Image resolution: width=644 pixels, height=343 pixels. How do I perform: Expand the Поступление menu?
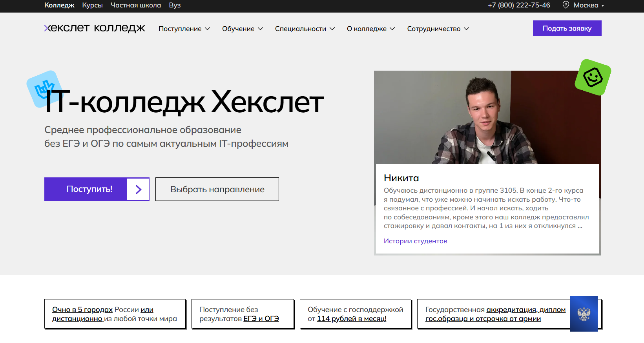pos(184,29)
